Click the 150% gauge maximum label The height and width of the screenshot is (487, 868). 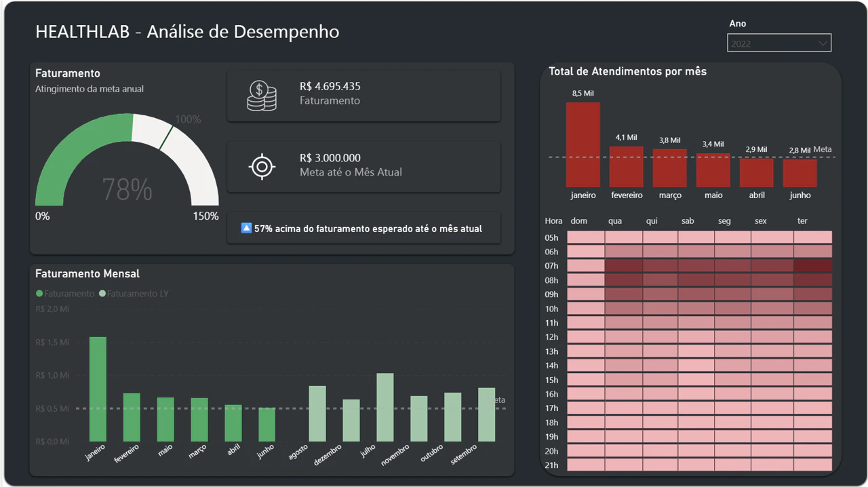(205, 216)
